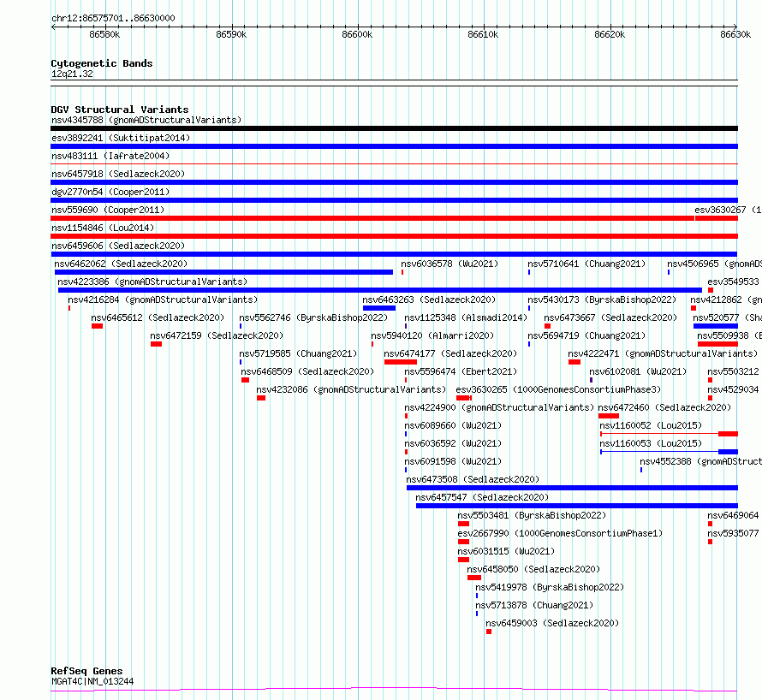Image resolution: width=762 pixels, height=700 pixels.
Task: Click the RefSeq Genes track title
Action: click(x=86, y=671)
